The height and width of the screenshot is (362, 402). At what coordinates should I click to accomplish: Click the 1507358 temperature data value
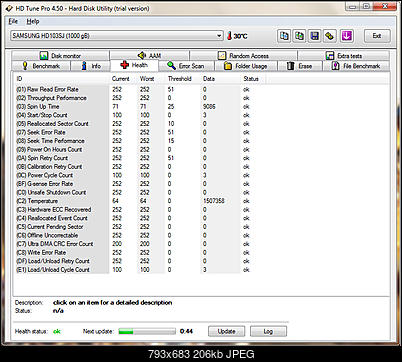pos(214,201)
